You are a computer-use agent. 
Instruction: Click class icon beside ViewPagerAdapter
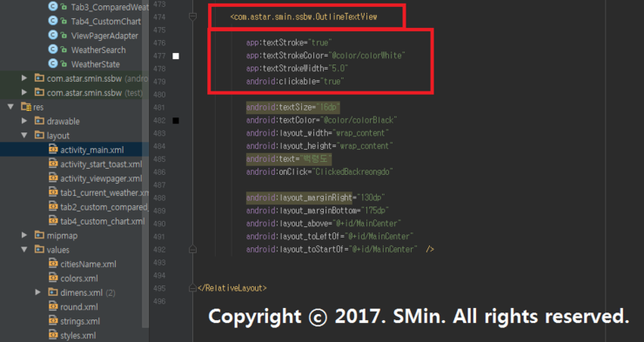click(x=52, y=35)
